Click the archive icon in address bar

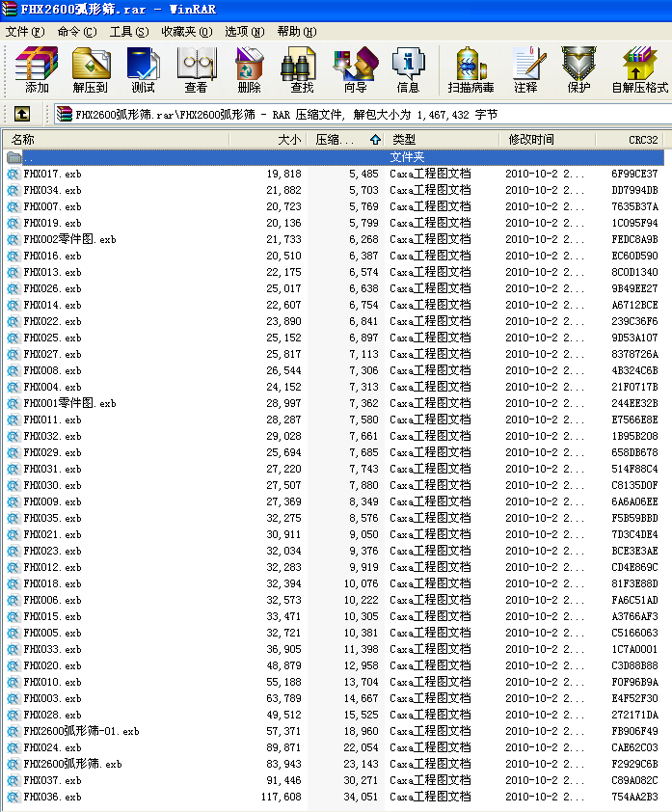[x=65, y=114]
